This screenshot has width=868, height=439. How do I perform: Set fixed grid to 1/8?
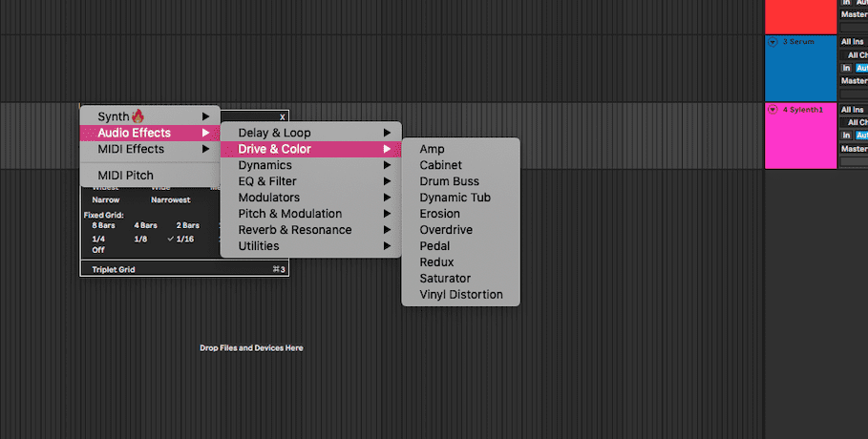[140, 240]
